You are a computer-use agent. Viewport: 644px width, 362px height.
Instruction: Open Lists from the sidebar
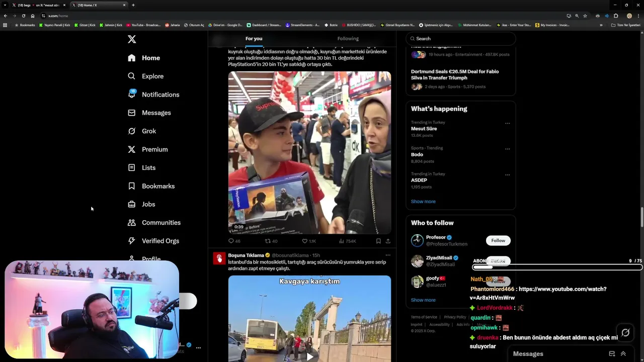click(142, 167)
